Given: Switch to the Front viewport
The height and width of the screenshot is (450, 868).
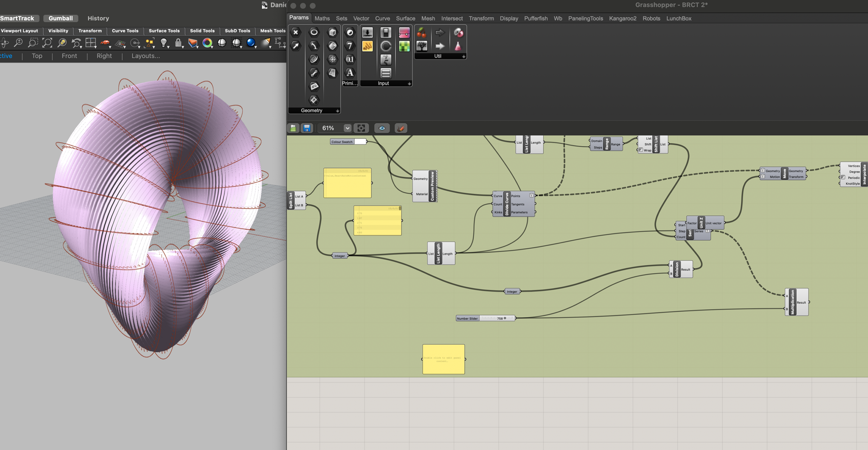Looking at the screenshot, I should coord(69,56).
